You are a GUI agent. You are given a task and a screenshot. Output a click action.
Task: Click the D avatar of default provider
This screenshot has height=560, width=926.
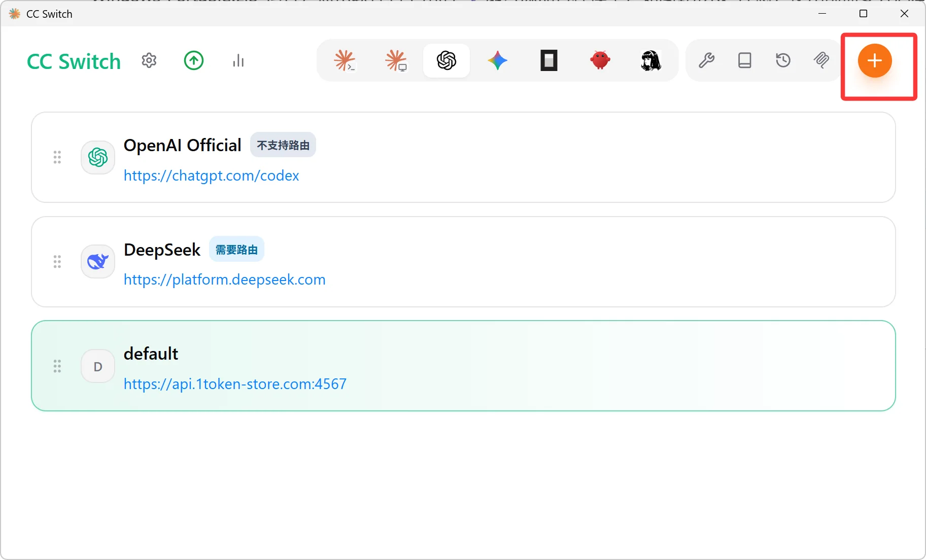click(x=98, y=366)
